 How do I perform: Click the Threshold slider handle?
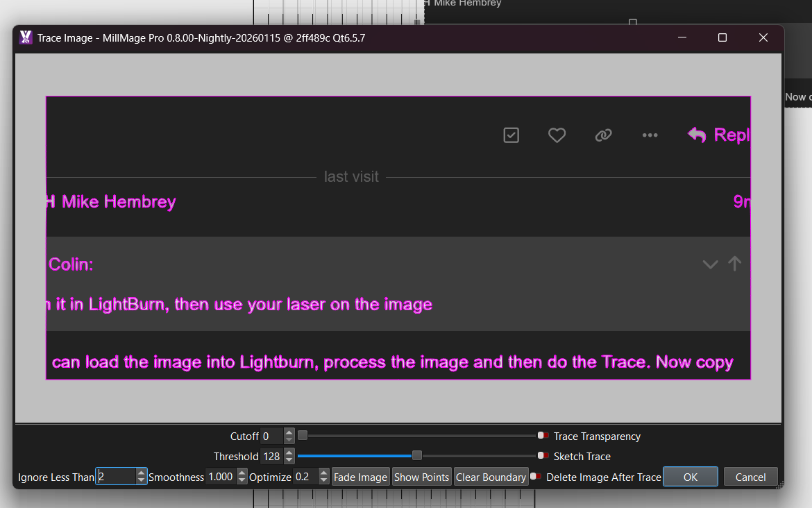pyautogui.click(x=416, y=456)
